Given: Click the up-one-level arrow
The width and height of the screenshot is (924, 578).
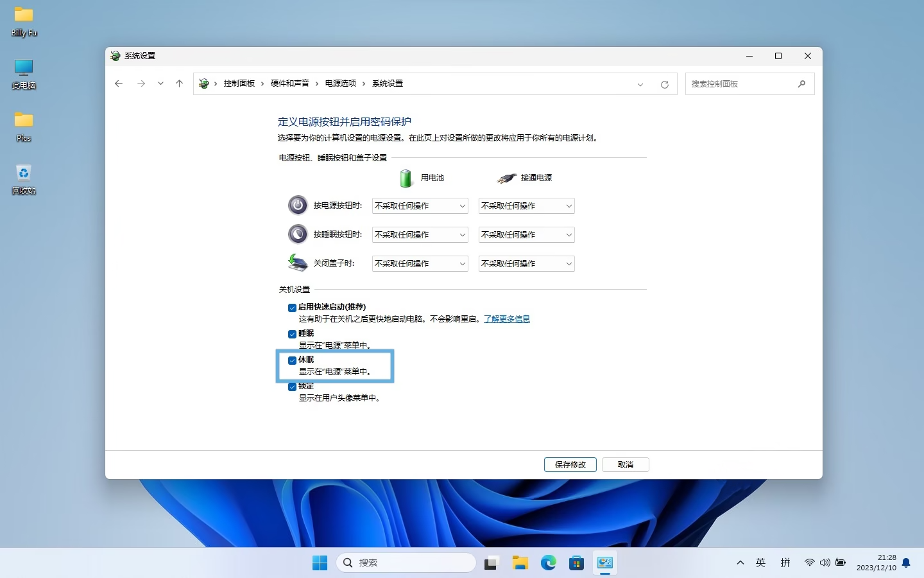Looking at the screenshot, I should tap(179, 83).
